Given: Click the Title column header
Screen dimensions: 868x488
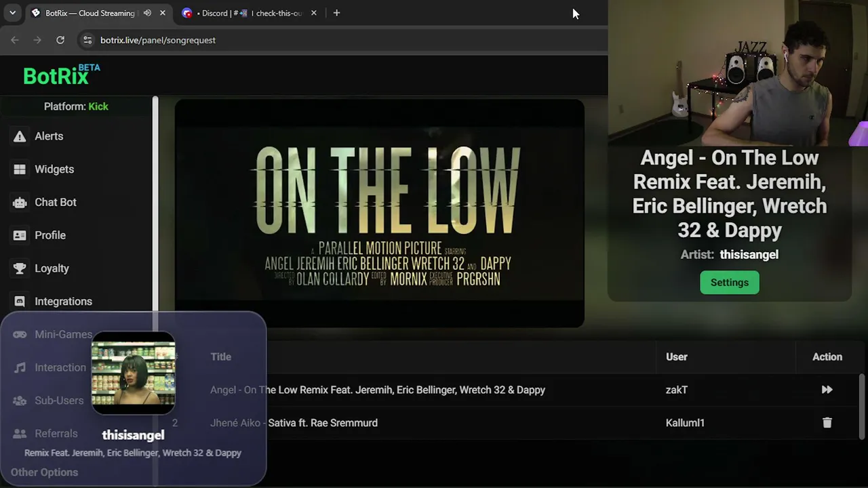Looking at the screenshot, I should [220, 357].
